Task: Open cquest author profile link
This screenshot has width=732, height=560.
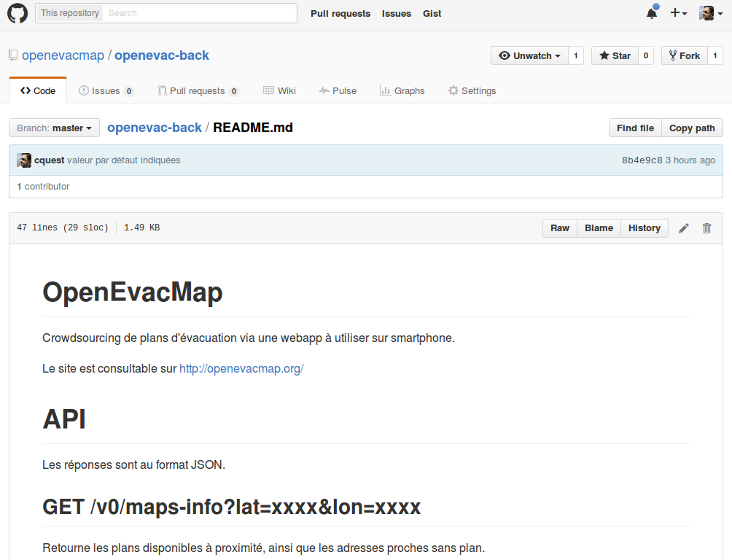Action: 49,160
